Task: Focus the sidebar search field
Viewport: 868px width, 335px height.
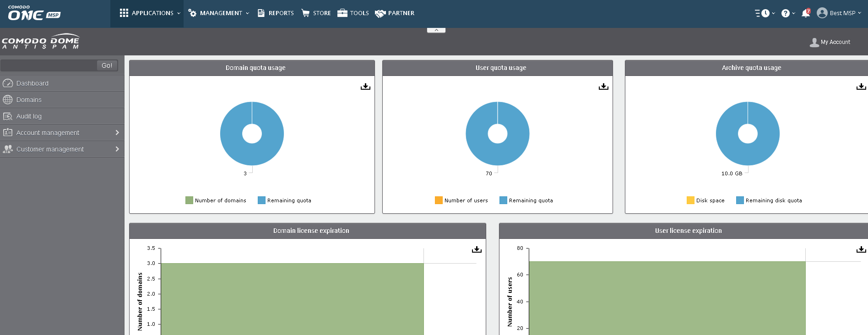Action: (49, 65)
